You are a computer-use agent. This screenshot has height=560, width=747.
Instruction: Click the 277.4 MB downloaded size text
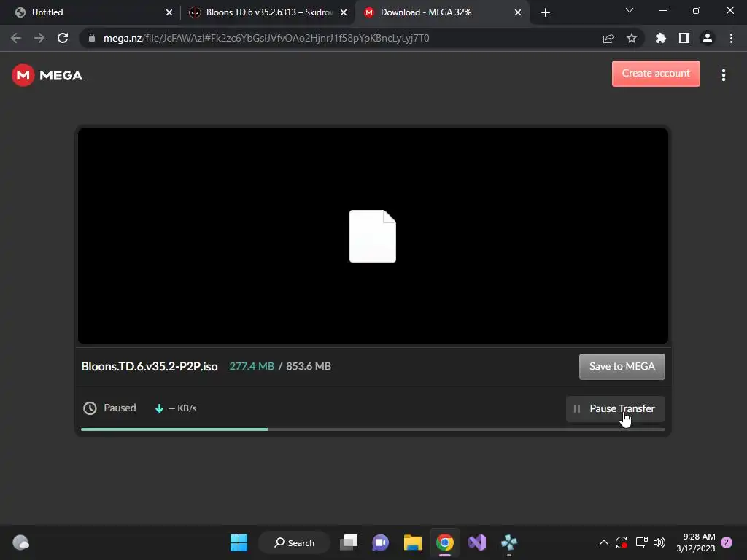pos(252,366)
